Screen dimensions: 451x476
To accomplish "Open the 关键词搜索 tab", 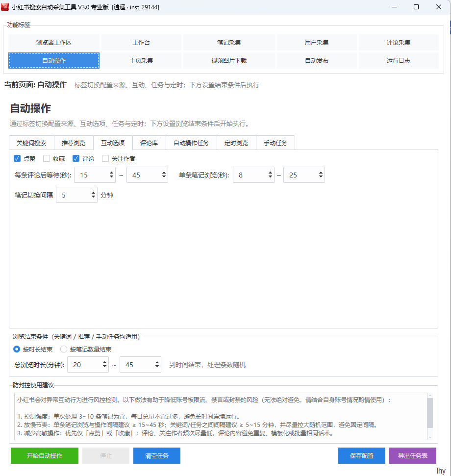I will pyautogui.click(x=31, y=143).
